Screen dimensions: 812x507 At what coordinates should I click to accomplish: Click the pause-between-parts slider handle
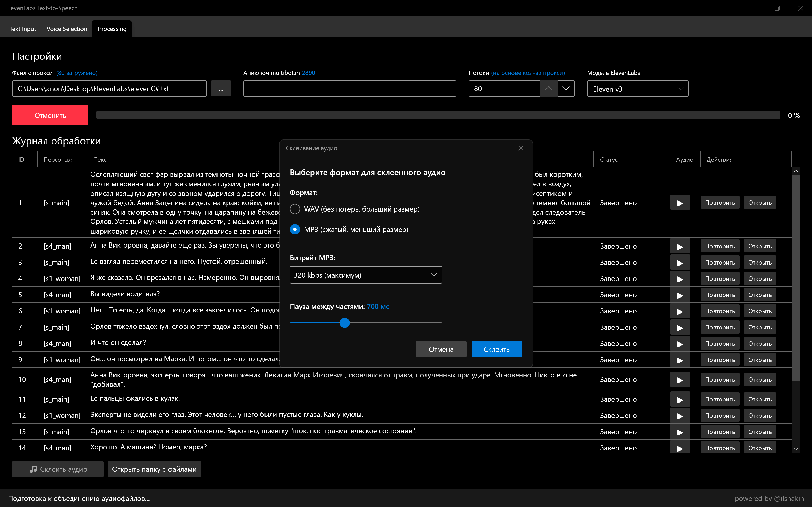click(x=345, y=323)
